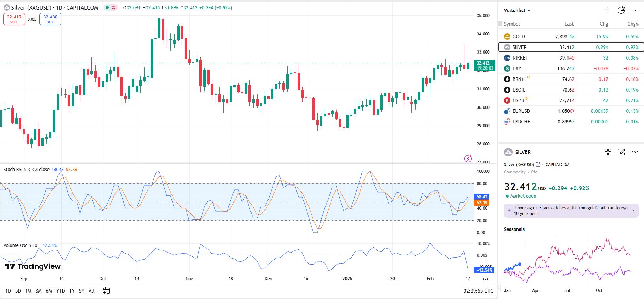Click the 32.430 BUY button

click(50, 19)
